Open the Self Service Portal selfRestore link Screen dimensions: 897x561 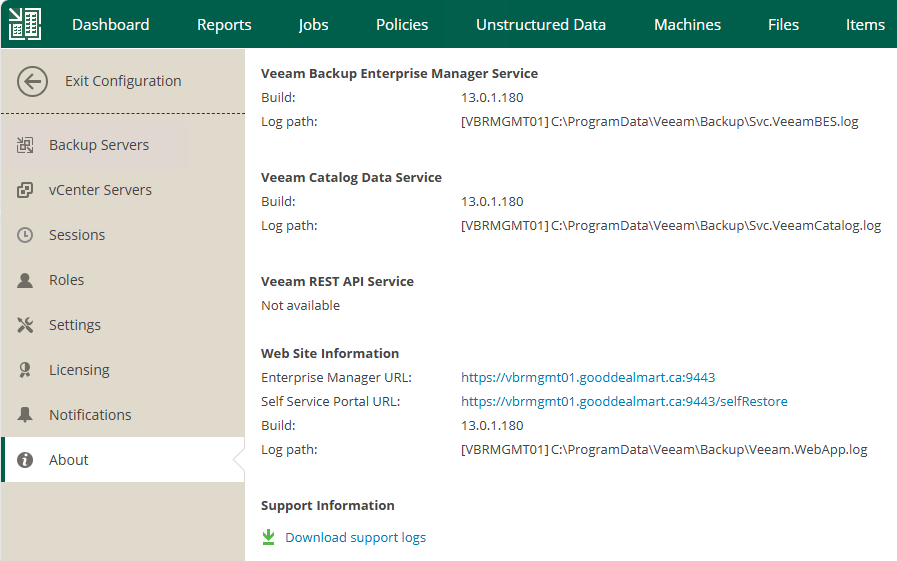pyautogui.click(x=624, y=402)
